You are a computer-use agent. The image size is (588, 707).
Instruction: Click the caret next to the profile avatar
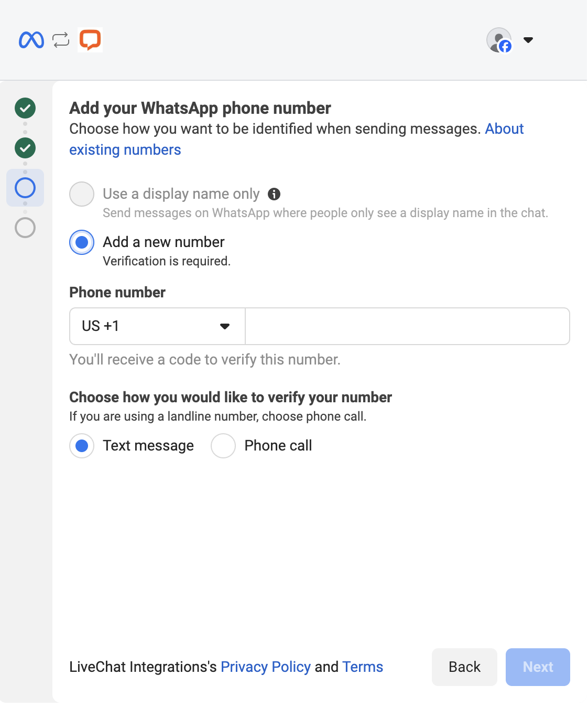[x=528, y=39]
